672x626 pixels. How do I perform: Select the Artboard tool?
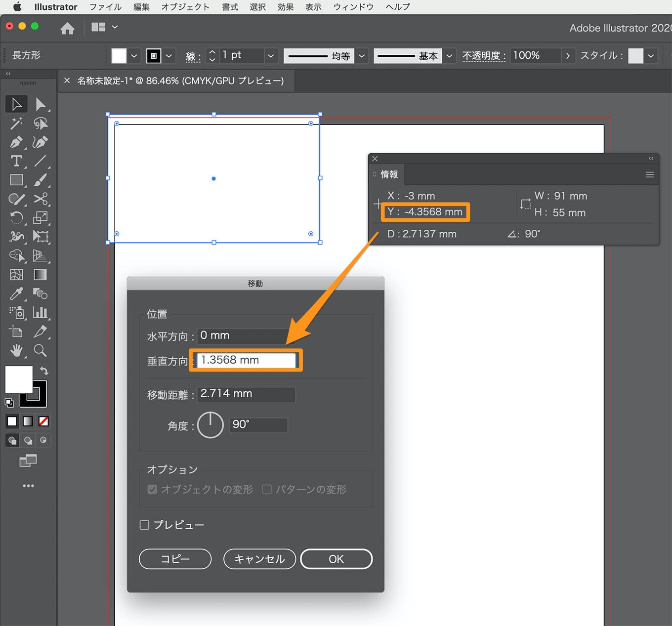(16, 332)
